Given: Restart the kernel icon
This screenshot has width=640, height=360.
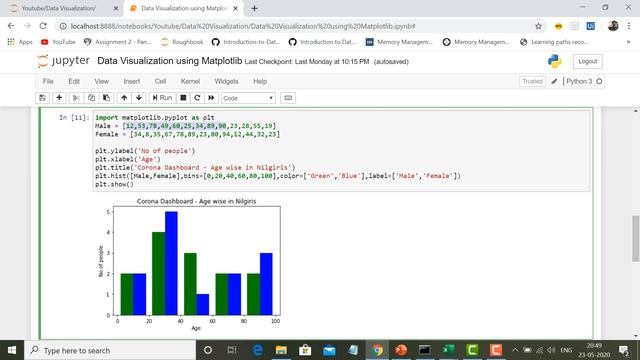Looking at the screenshot, I should (x=197, y=98).
